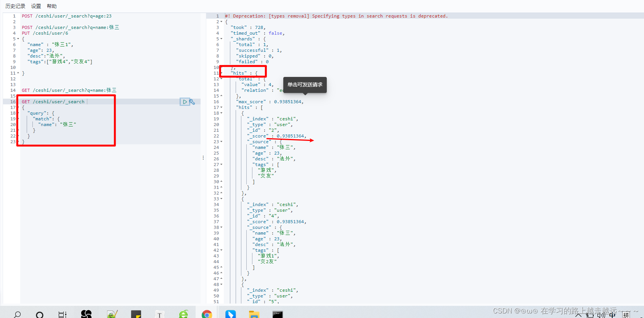Image resolution: width=644 pixels, height=318 pixels.
Task: Open File Explorer from the taskbar
Action: 254,315
